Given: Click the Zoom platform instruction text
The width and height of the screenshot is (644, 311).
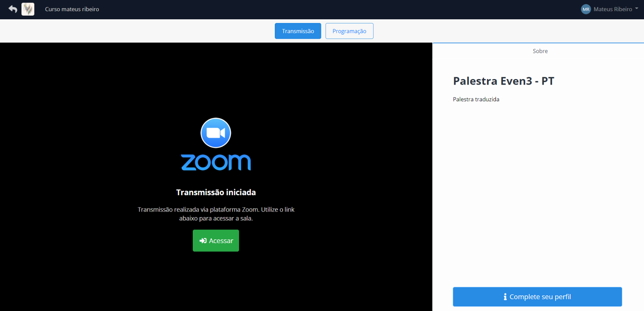Looking at the screenshot, I should click(x=216, y=214).
